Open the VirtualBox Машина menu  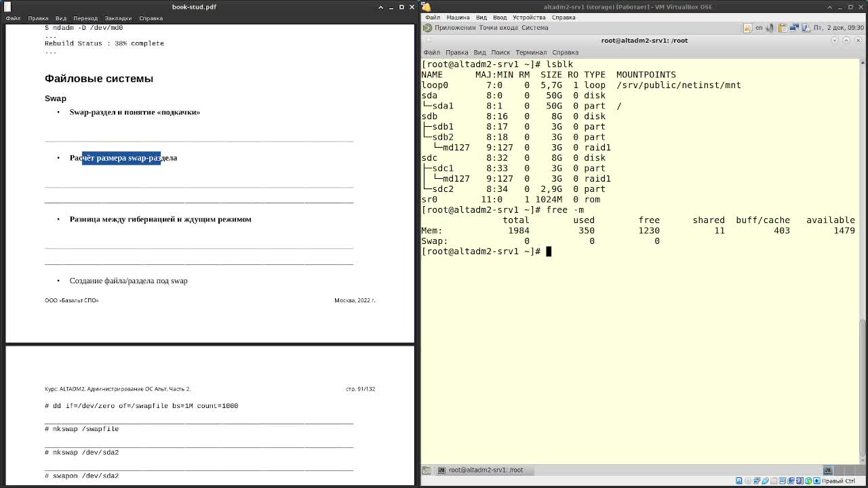pos(458,18)
